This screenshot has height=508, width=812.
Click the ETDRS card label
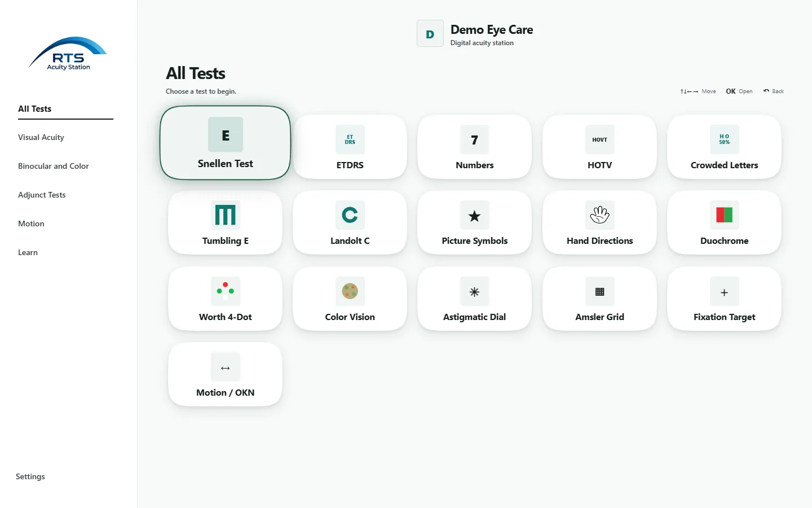point(350,165)
